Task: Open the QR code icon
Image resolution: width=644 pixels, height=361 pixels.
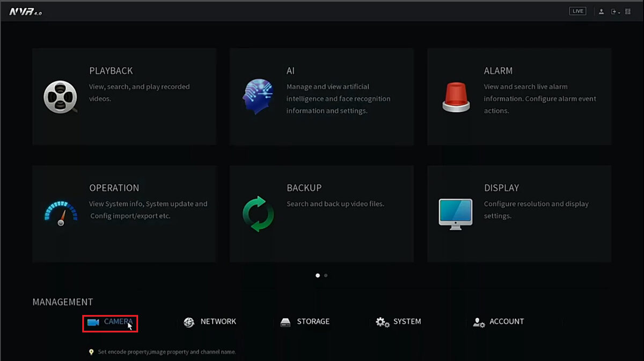Action: pos(628,11)
